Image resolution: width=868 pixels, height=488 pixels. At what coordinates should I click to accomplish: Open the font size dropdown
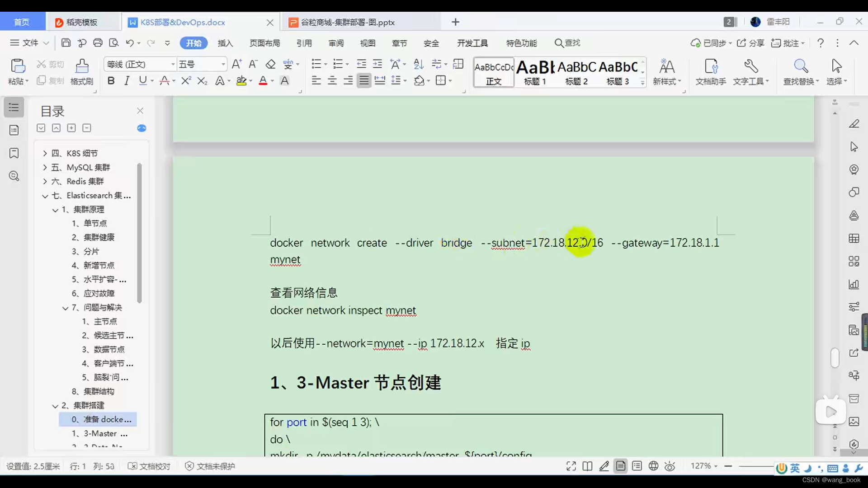222,64
